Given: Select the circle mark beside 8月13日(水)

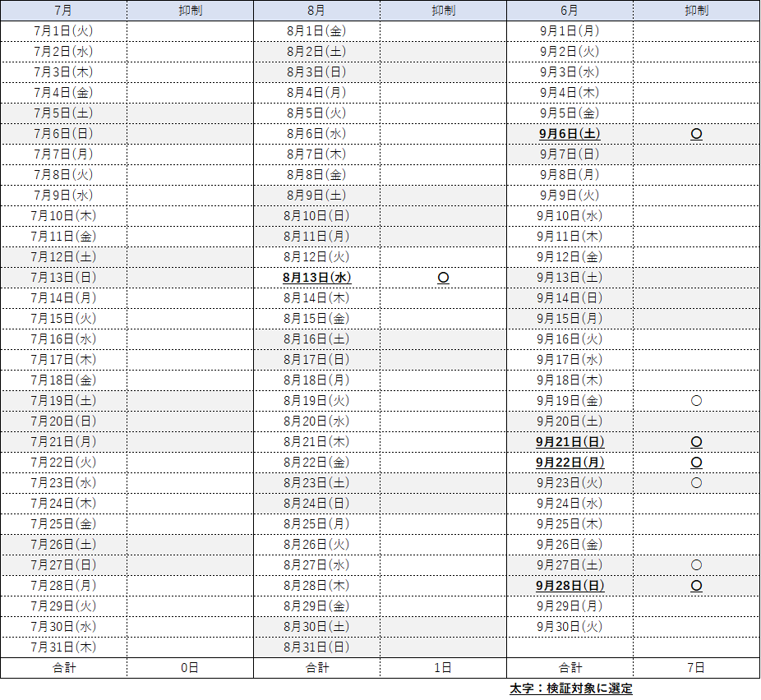Looking at the screenshot, I should tap(443, 278).
